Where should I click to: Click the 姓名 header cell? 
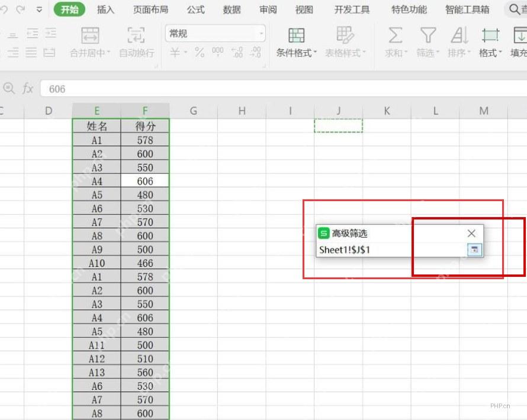[x=97, y=126]
